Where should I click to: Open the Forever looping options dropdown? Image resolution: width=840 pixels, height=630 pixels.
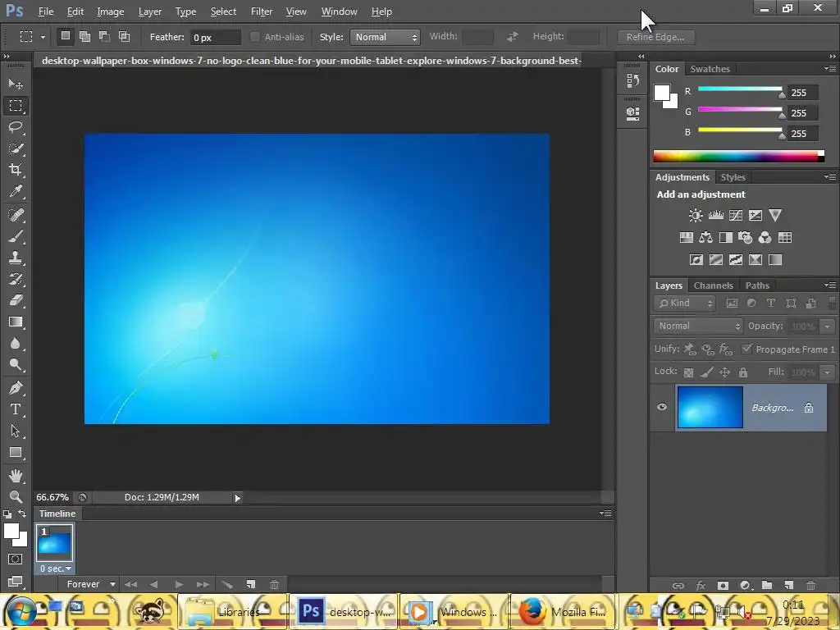(x=90, y=584)
